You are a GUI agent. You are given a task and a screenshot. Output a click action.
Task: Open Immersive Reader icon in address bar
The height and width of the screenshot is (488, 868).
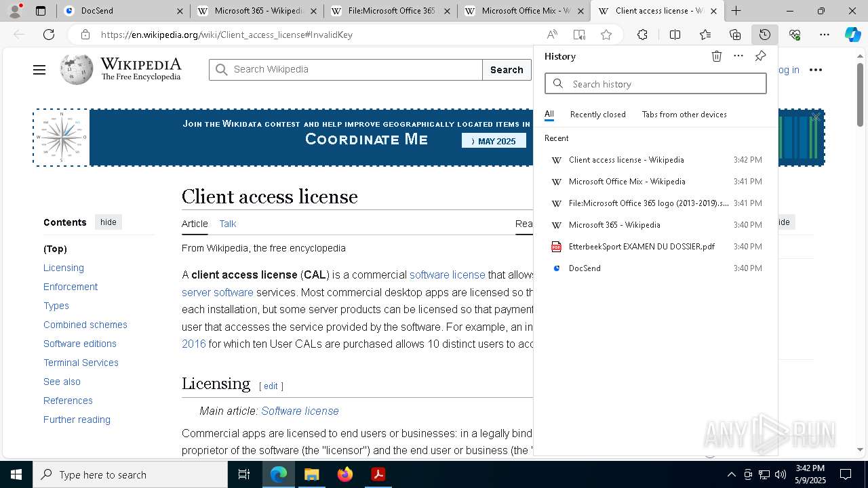coord(579,35)
